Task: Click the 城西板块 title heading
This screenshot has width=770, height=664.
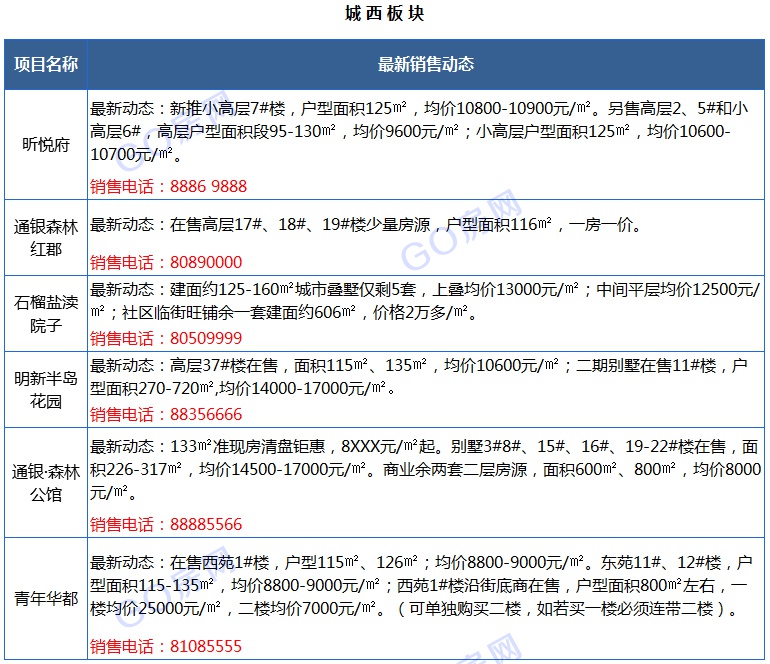Action: [385, 13]
